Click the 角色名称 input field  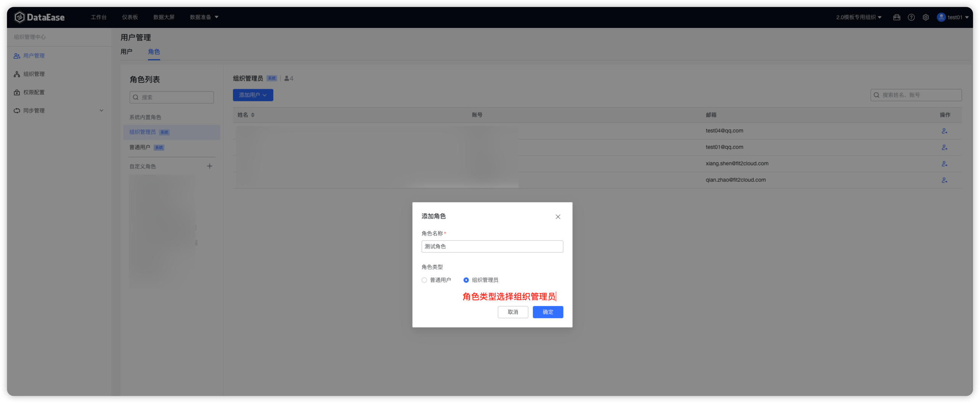pos(492,247)
